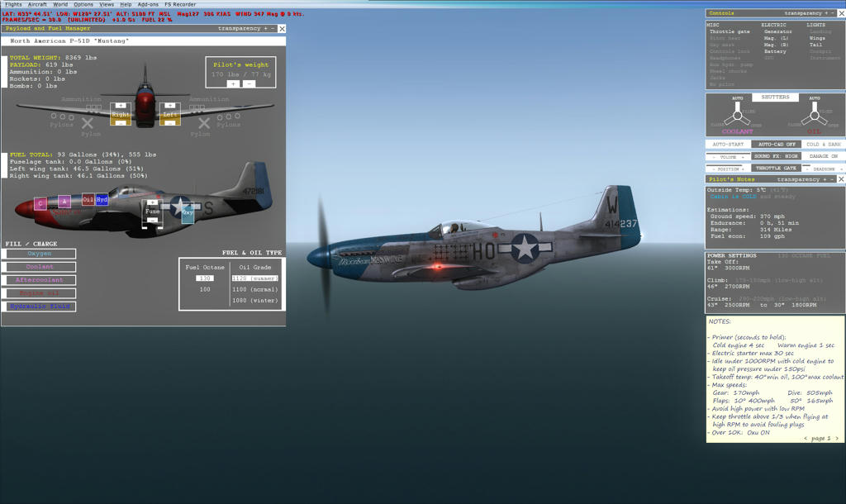Decrease Pilot's Notes transparency with minus
The height and width of the screenshot is (504, 846).
point(833,179)
